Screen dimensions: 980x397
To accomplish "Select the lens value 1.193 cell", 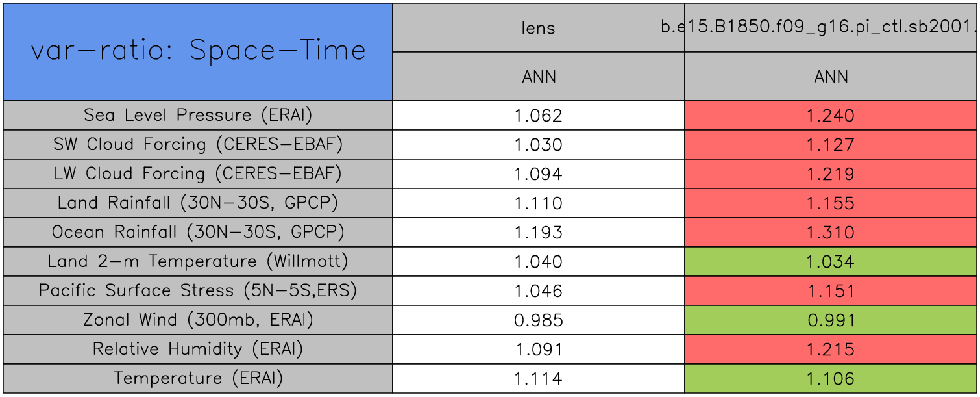I will 538,233.
